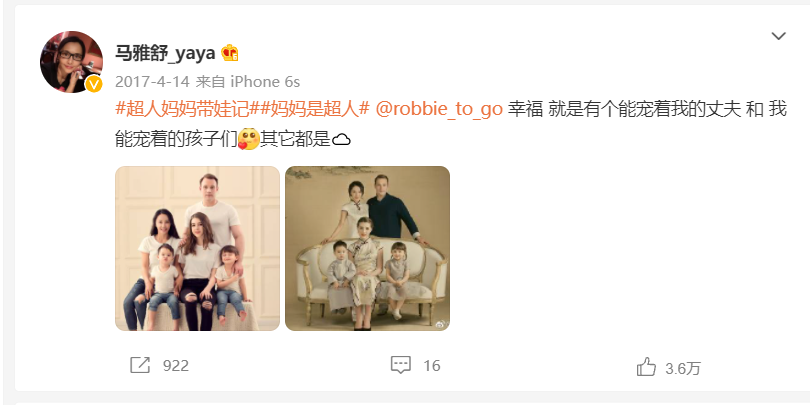Click the cloud emoji in post text
The width and height of the screenshot is (810, 405).
(x=341, y=139)
